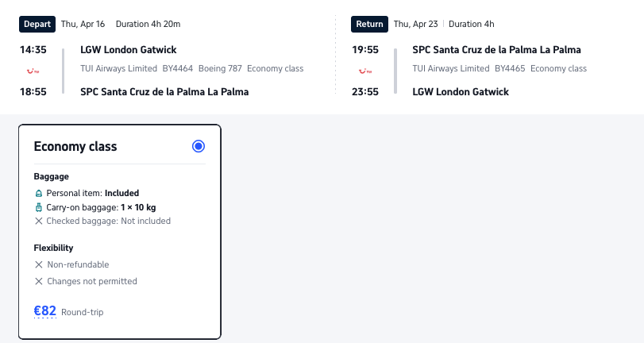Click LGW London Gatwick in the Depart section
This screenshot has width=644, height=343.
(129, 50)
